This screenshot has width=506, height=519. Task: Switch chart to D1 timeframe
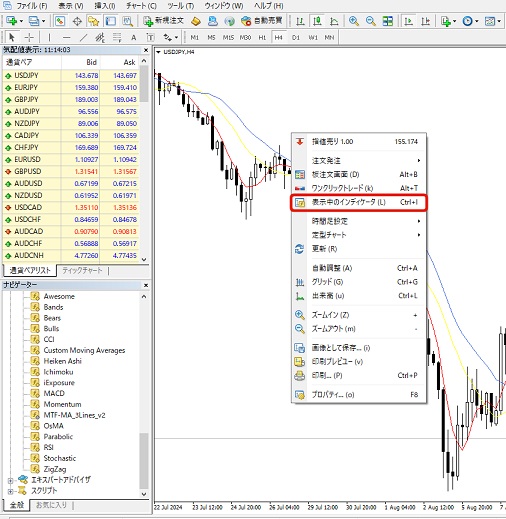point(296,37)
